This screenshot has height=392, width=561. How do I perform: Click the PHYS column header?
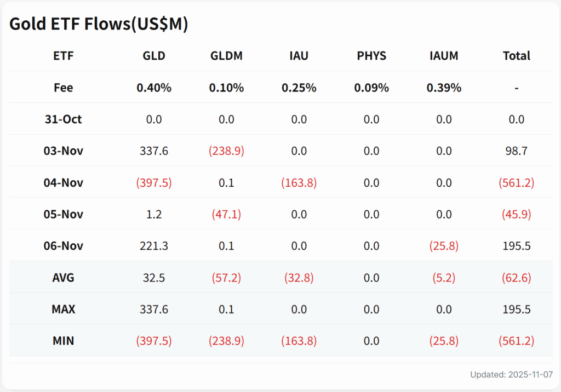click(x=371, y=56)
